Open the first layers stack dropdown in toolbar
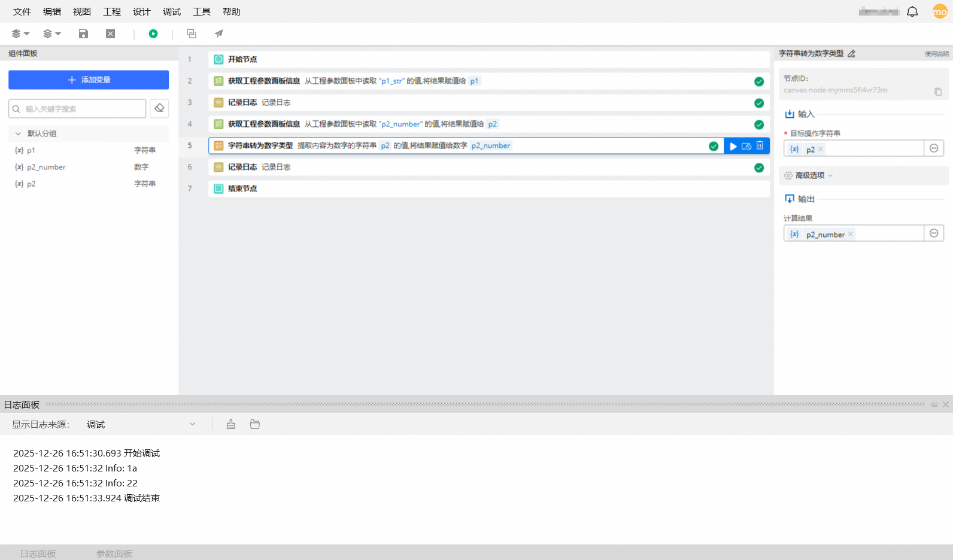Screen dimensions: 953x560 click(x=20, y=34)
